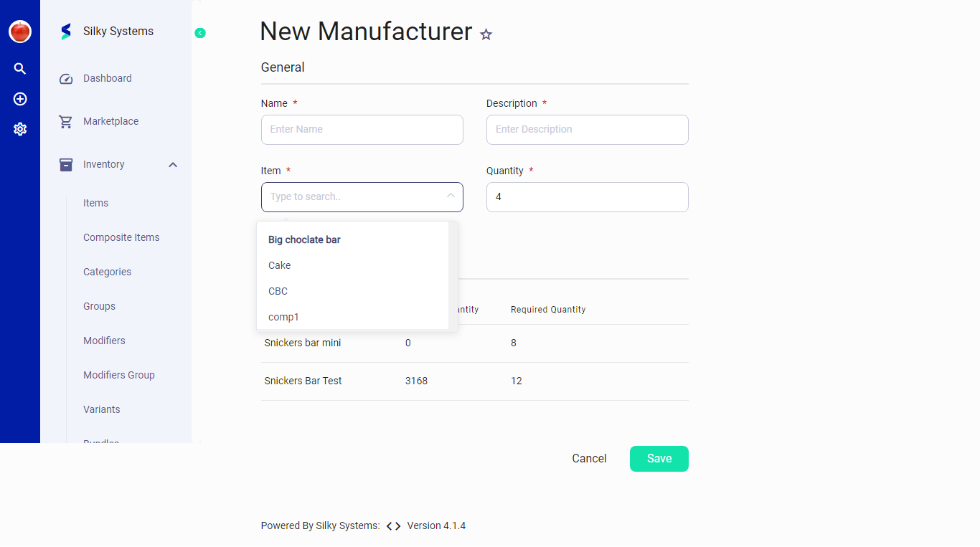Click the Silky Systems logo icon
The width and height of the screenshot is (980, 547).
tap(65, 31)
